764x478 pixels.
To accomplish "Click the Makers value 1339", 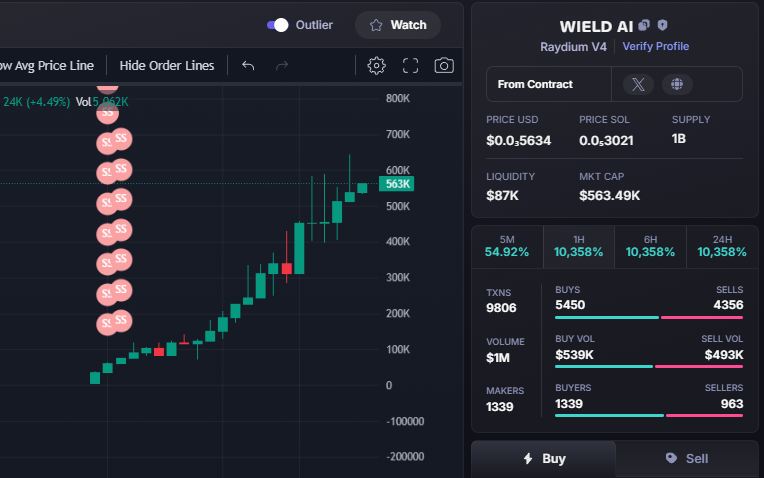I will (499, 407).
